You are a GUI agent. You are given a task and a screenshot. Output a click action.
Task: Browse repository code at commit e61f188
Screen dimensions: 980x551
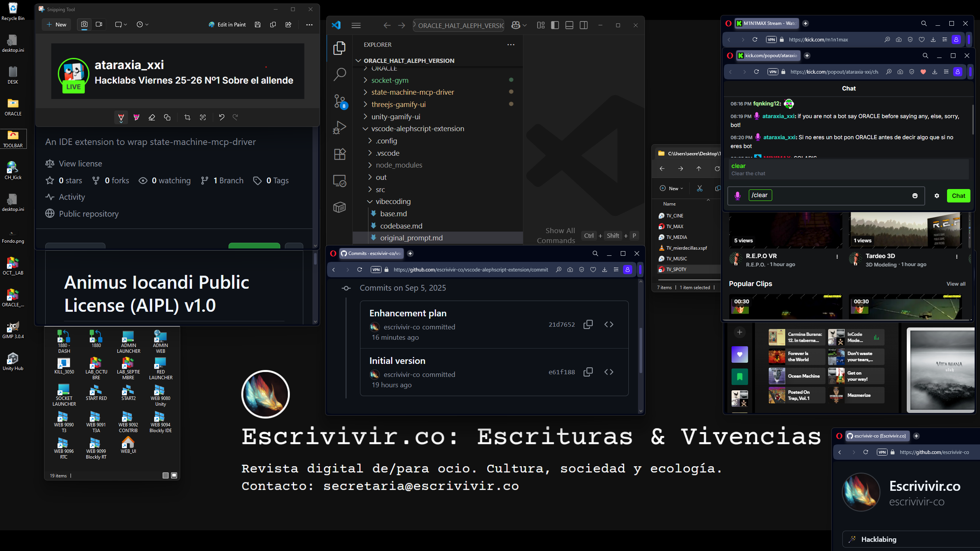click(608, 372)
